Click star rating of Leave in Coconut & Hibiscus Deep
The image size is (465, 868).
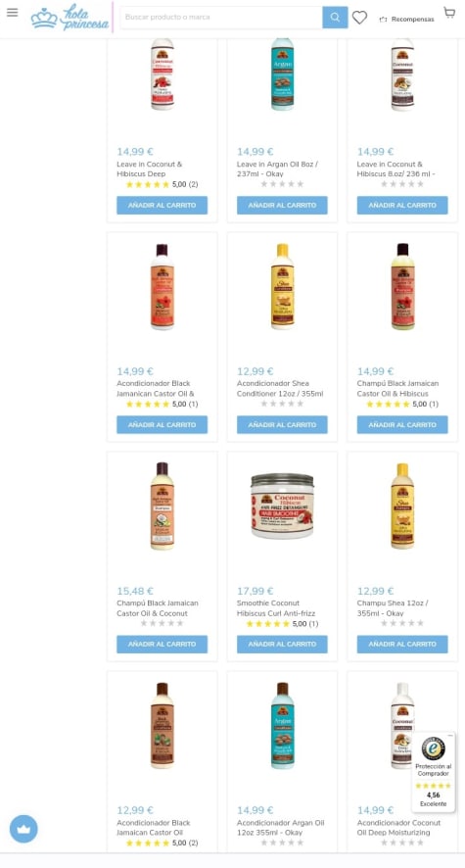point(148,184)
